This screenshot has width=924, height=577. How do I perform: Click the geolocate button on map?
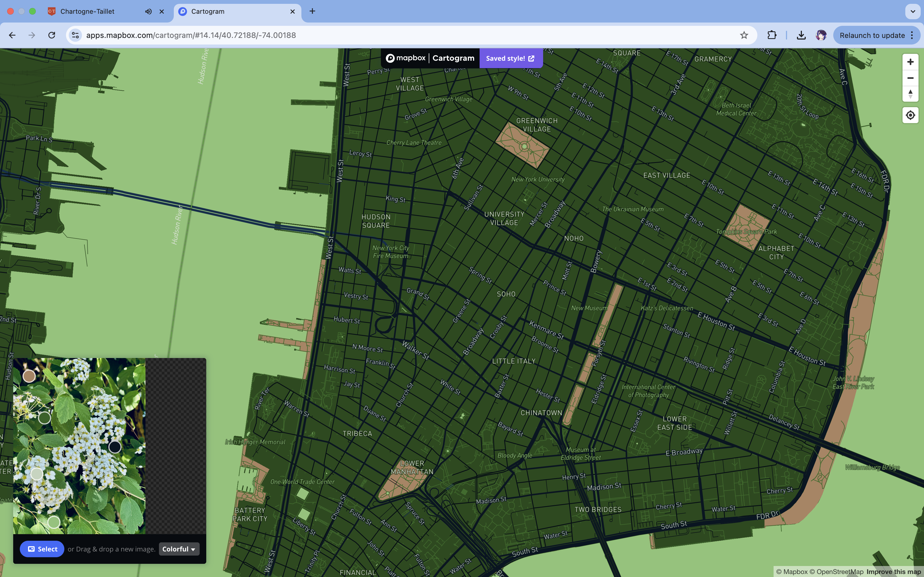910,115
